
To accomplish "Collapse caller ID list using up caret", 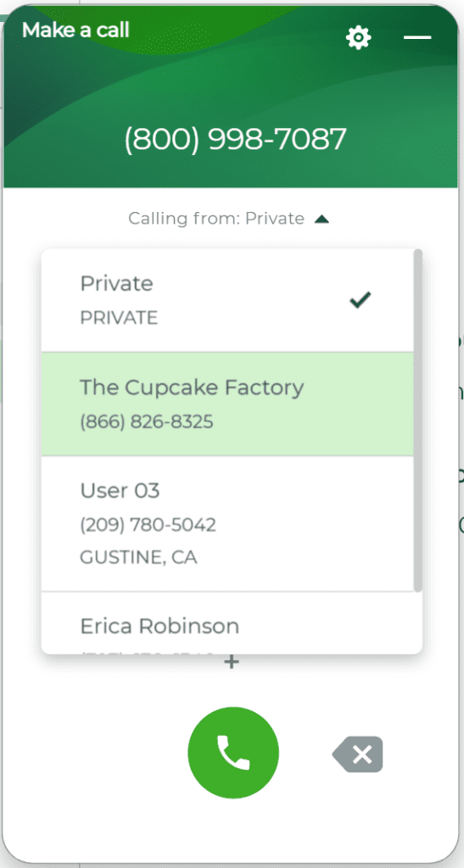I will (x=321, y=220).
